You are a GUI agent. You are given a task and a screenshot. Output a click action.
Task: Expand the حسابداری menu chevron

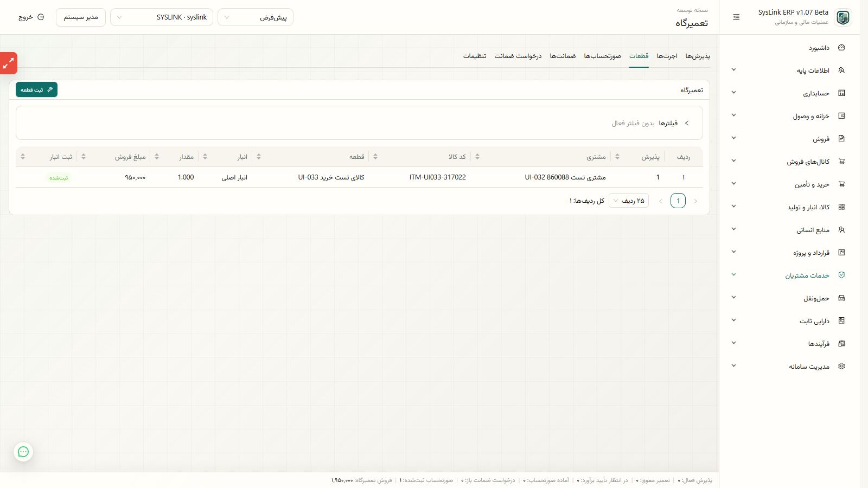click(x=733, y=93)
